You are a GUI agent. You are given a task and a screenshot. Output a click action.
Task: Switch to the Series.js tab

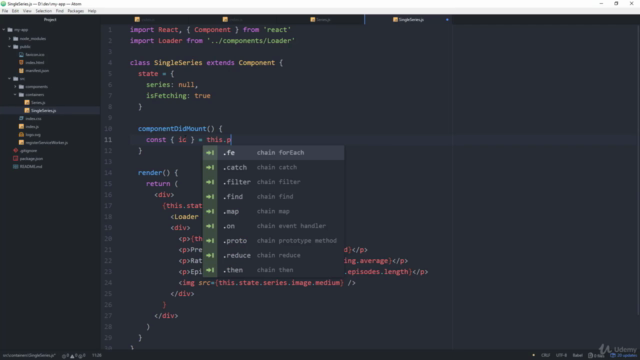321,20
